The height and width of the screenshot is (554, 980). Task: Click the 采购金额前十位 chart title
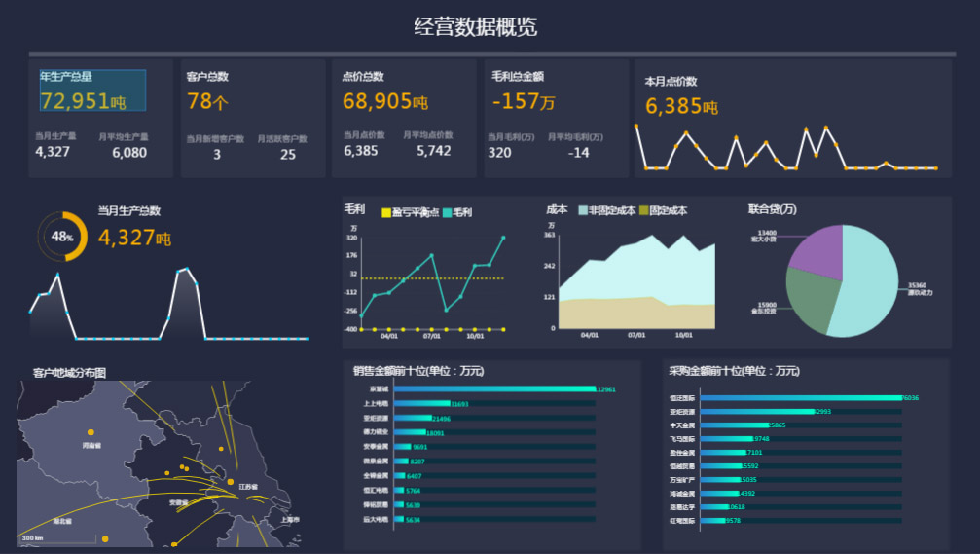click(735, 371)
